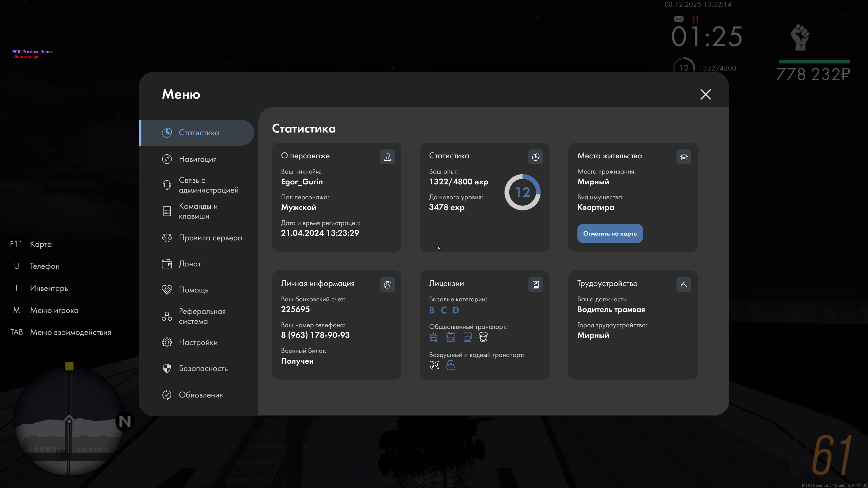Open Связь с администрацией section
The height and width of the screenshot is (488, 868).
[208, 185]
